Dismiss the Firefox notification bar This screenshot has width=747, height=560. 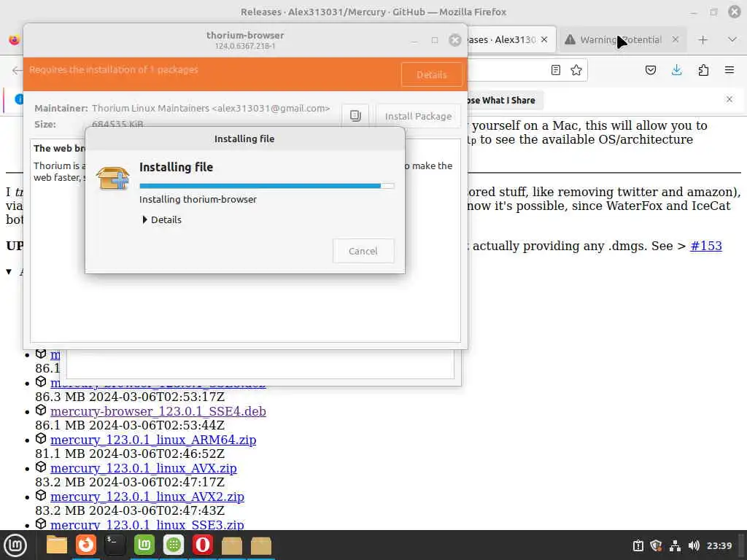[729, 99]
